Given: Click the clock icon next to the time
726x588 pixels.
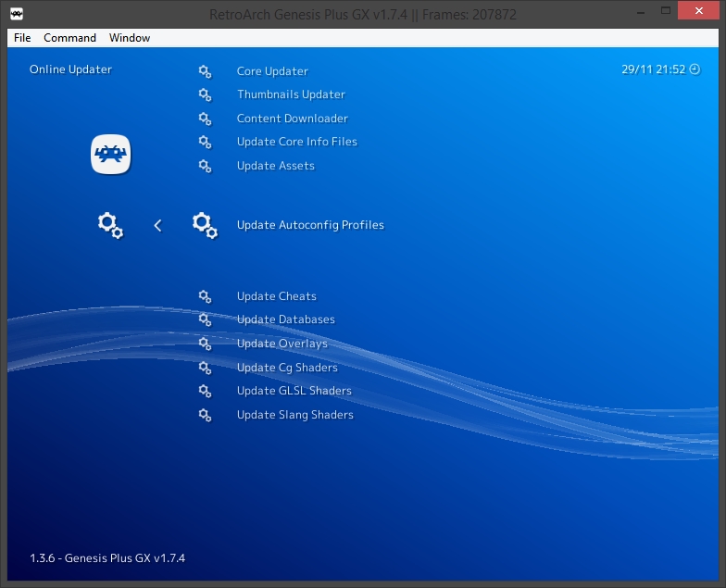Looking at the screenshot, I should (695, 69).
